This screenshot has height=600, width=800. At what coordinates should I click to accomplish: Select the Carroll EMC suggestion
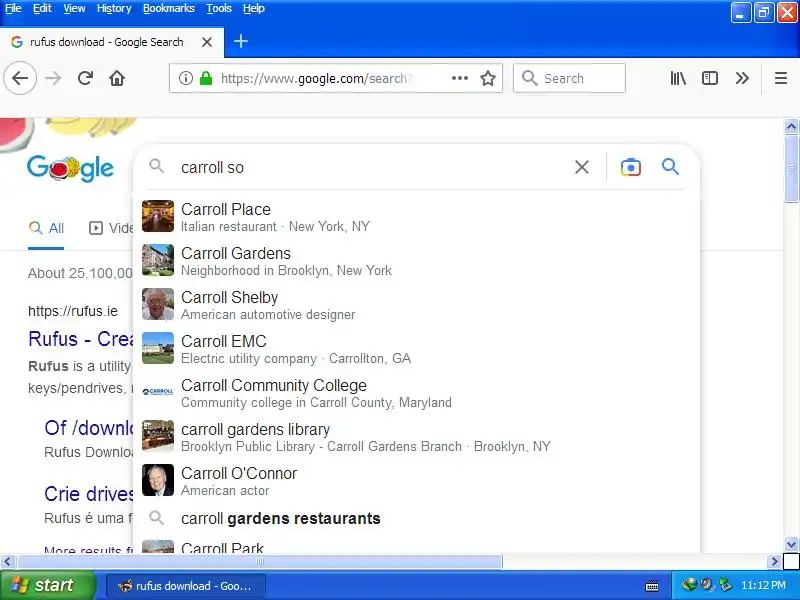(x=416, y=348)
